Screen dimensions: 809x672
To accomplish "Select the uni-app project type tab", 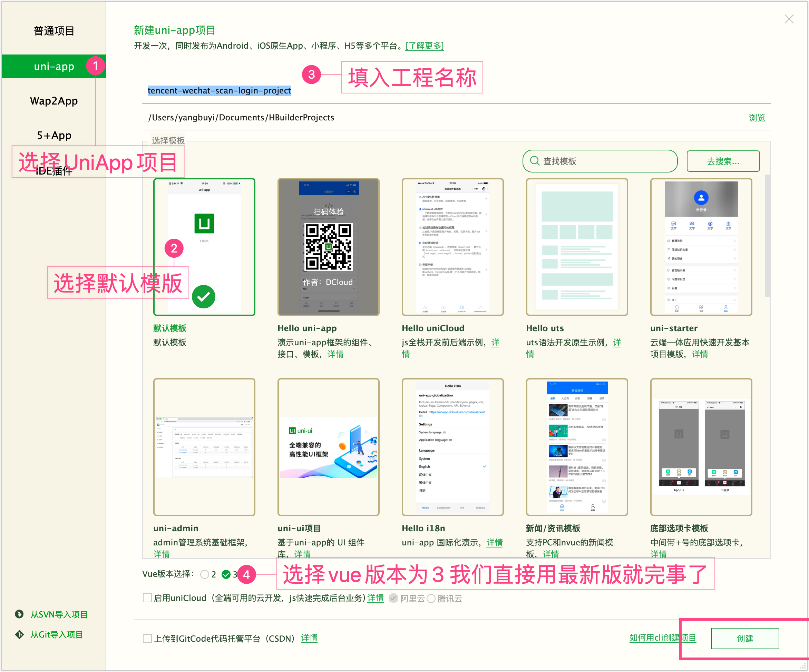I will (x=54, y=66).
